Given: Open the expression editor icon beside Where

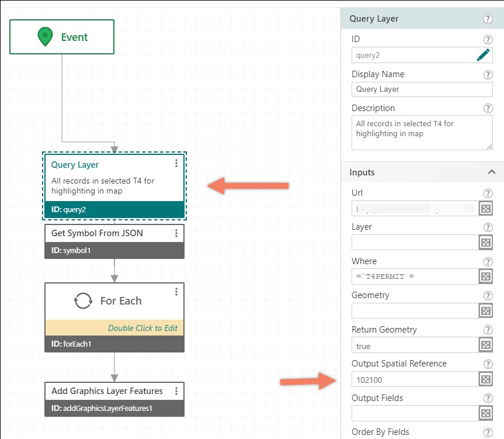Looking at the screenshot, I should 486,276.
